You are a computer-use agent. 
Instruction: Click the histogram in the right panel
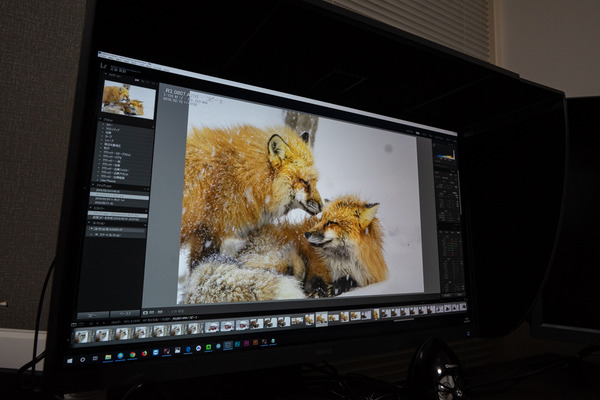[x=445, y=155]
